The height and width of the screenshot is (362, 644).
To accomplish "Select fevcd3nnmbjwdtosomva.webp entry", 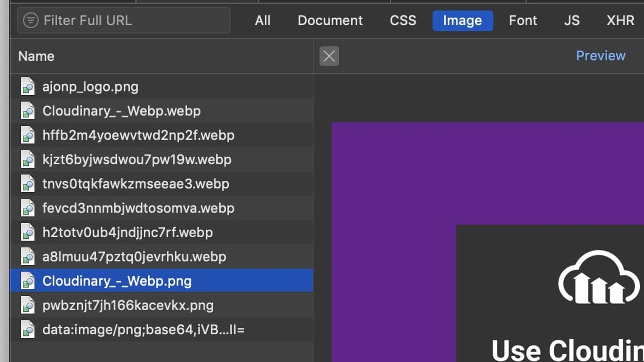I will (x=138, y=208).
